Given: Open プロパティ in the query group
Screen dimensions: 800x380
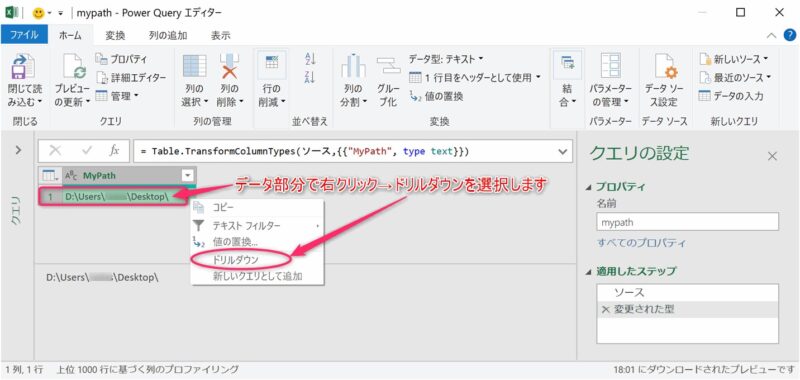Looking at the screenshot, I should tap(121, 59).
